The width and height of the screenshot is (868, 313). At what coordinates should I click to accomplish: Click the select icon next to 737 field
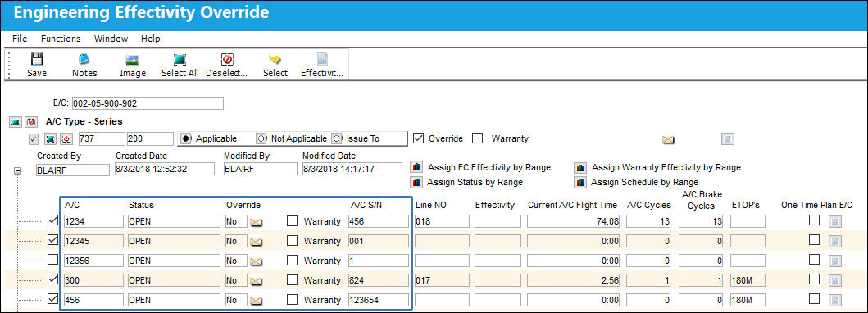click(50, 138)
